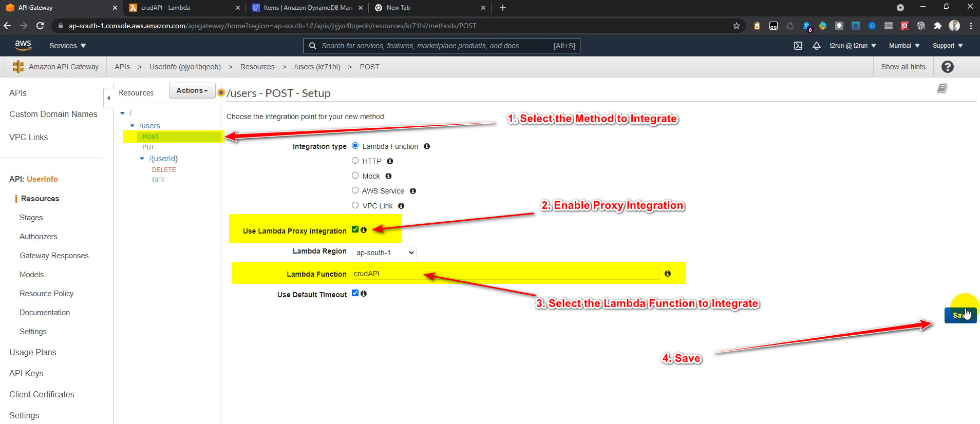
Task: Open the t2run account dropdown
Action: coord(853,46)
